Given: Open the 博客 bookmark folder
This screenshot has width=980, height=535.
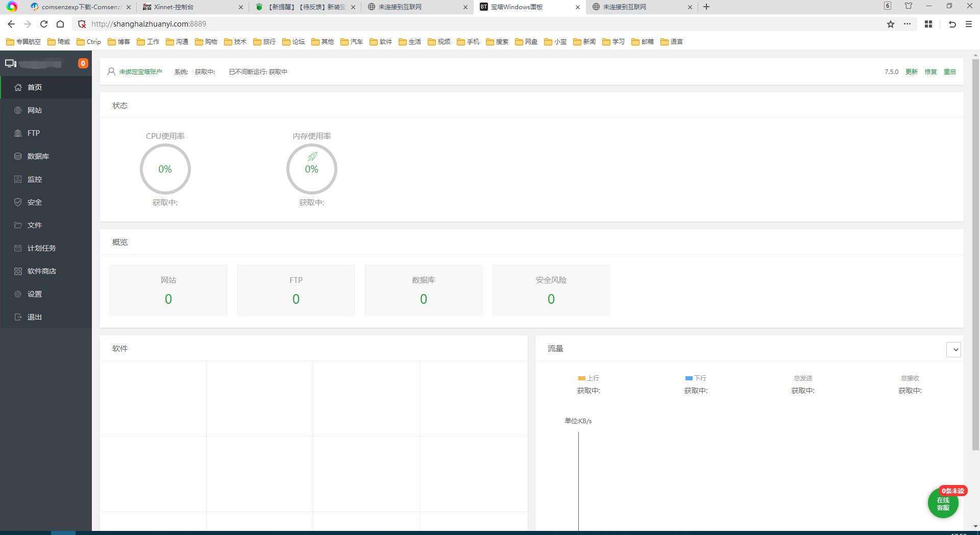Looking at the screenshot, I should [119, 42].
